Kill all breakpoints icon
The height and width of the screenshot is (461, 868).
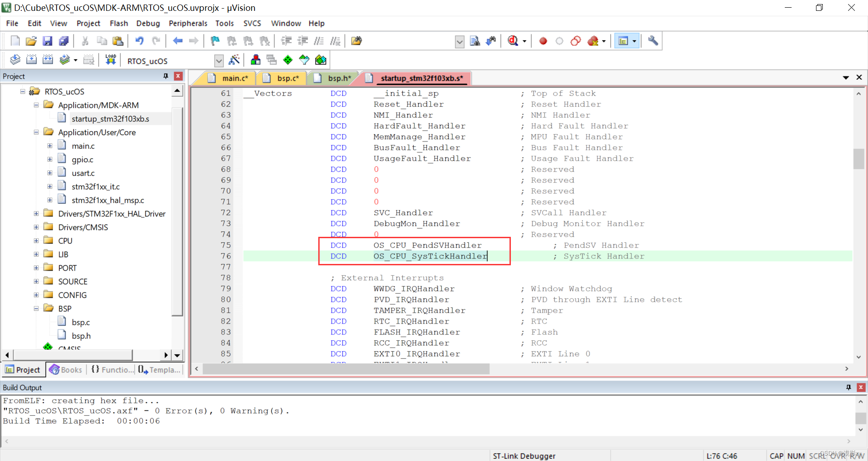[593, 41]
